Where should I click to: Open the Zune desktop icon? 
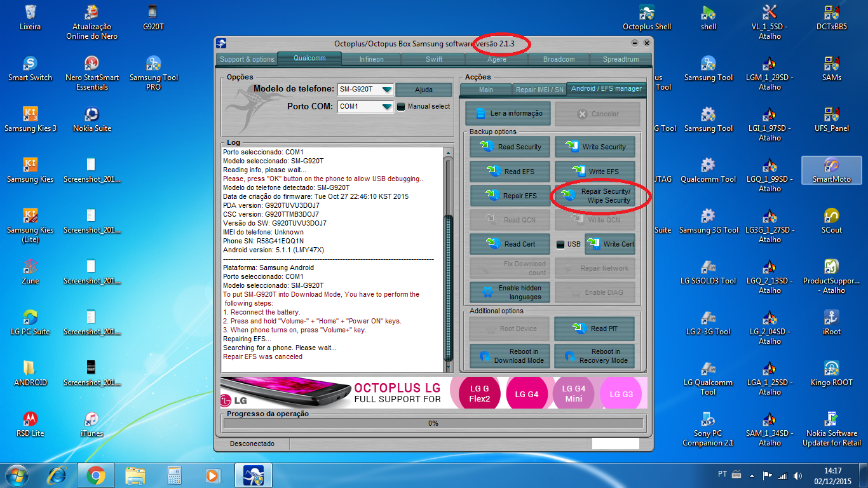click(30, 272)
